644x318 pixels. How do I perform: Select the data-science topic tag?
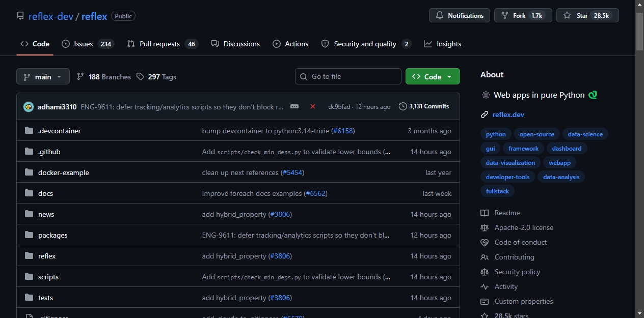[x=585, y=134]
